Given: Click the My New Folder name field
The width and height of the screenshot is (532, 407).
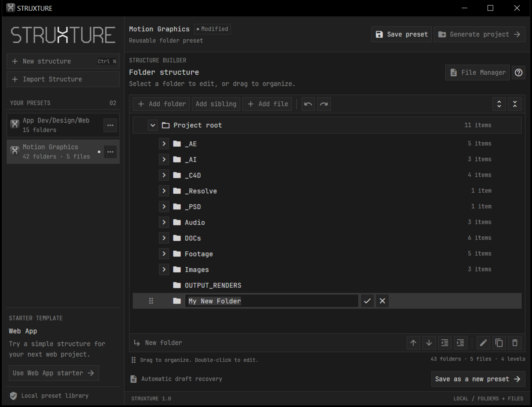Looking at the screenshot, I should pos(272,301).
